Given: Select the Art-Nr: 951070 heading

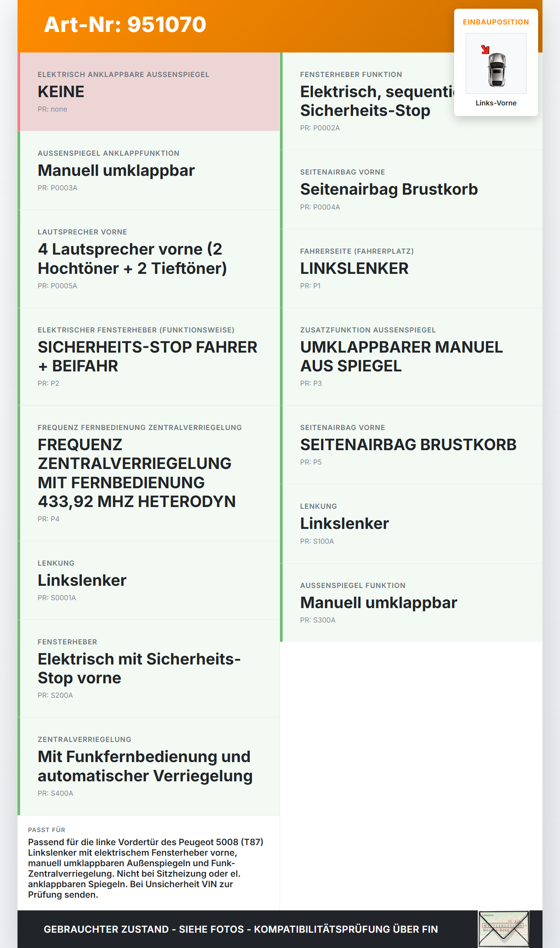Looking at the screenshot, I should click(x=125, y=24).
